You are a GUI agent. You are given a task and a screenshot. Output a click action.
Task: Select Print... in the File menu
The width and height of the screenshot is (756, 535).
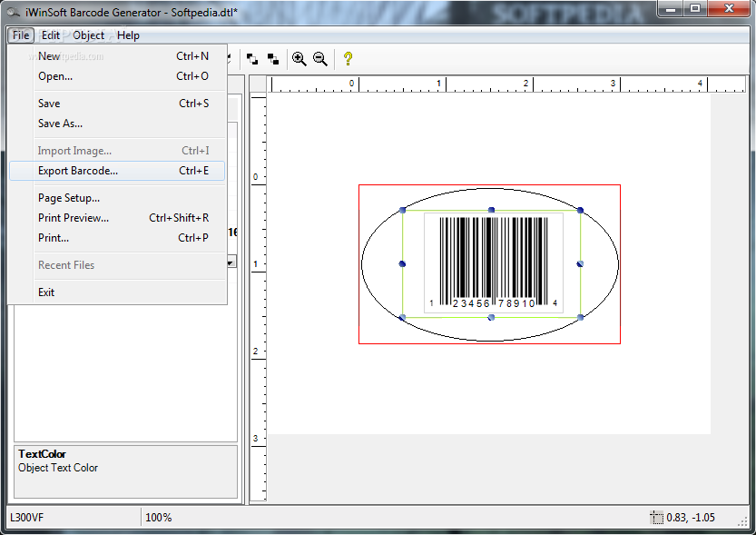[x=117, y=238]
